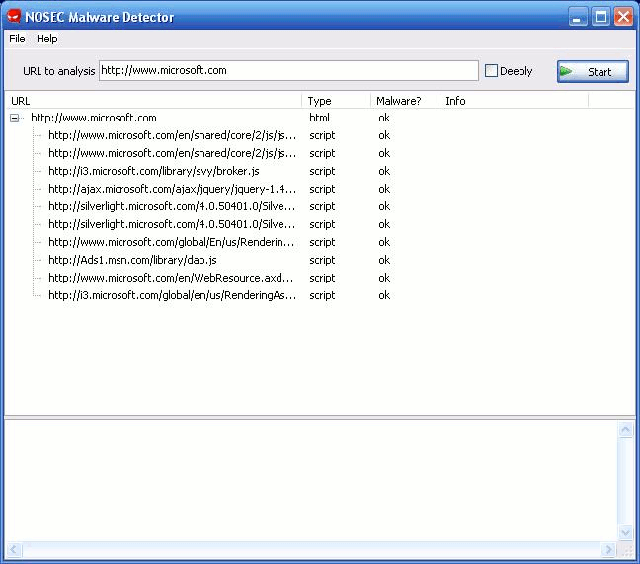This screenshot has height=564, width=640.
Task: Sort by the Type column header
Action: 336,101
